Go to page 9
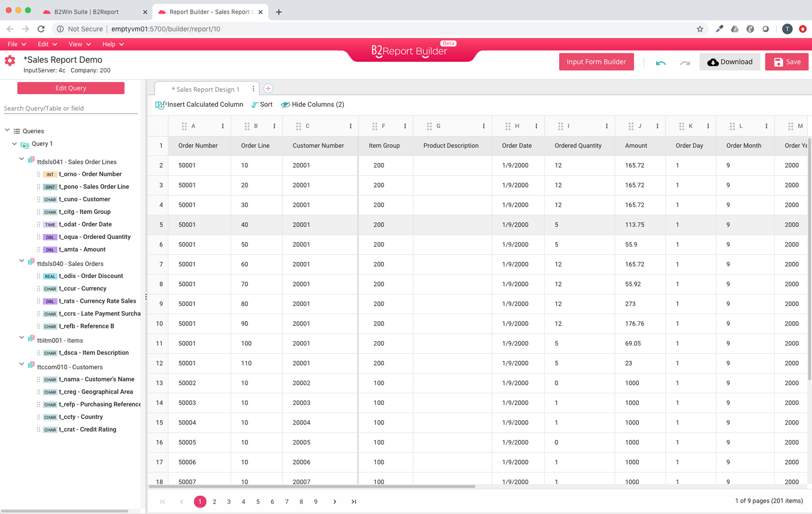This screenshot has width=812, height=514. 315,502
